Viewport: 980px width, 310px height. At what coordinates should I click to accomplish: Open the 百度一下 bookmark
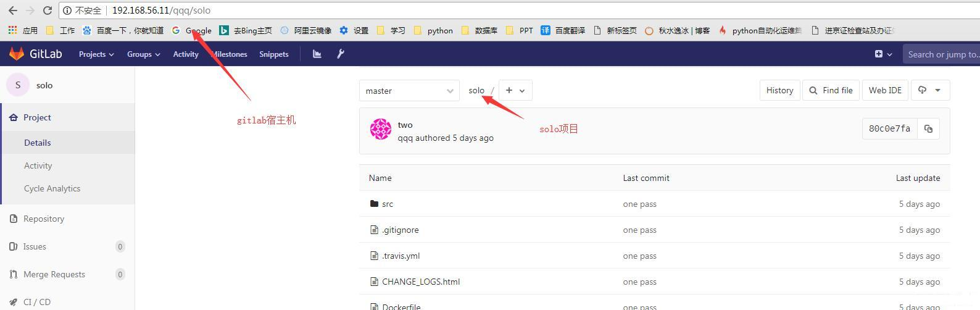123,30
